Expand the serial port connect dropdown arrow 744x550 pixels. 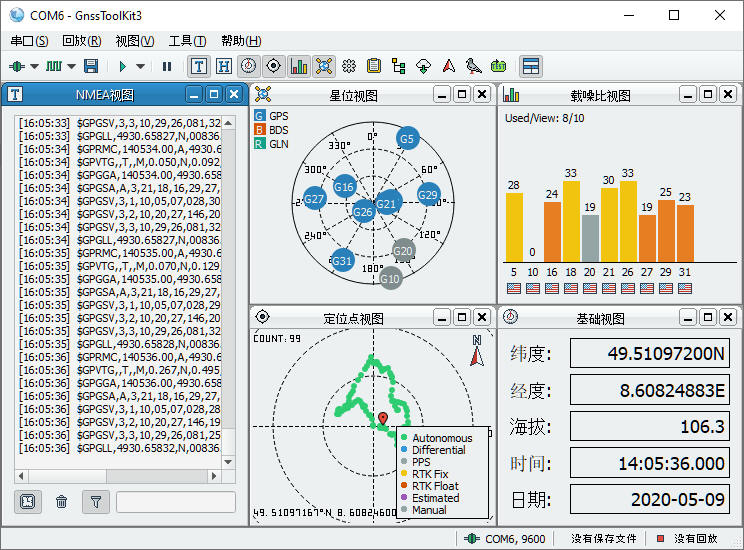(x=35, y=66)
